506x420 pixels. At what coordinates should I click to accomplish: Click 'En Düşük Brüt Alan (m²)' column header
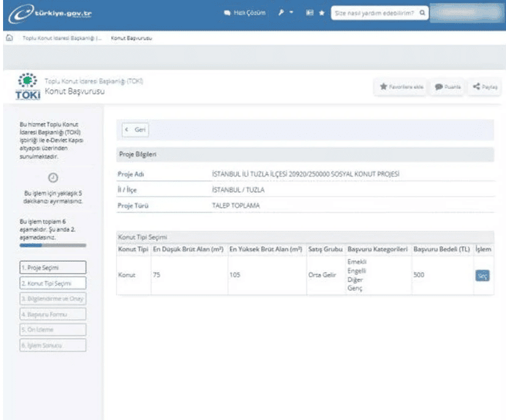point(188,249)
